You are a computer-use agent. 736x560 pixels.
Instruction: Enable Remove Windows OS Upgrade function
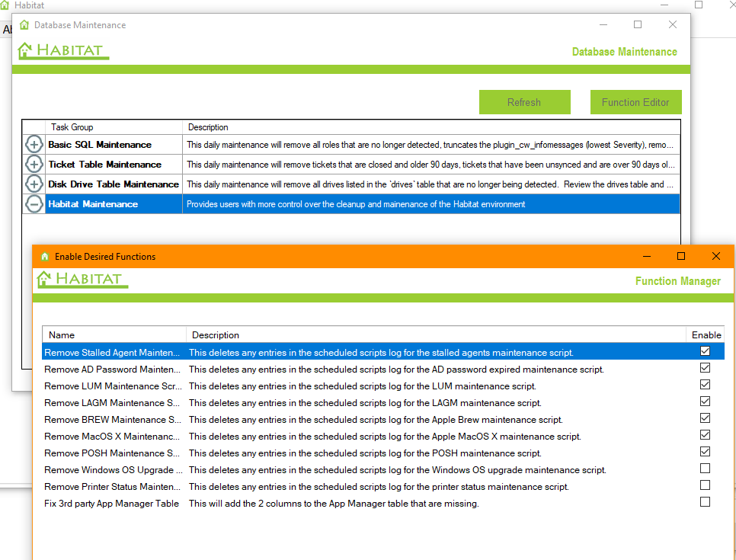pyautogui.click(x=705, y=469)
